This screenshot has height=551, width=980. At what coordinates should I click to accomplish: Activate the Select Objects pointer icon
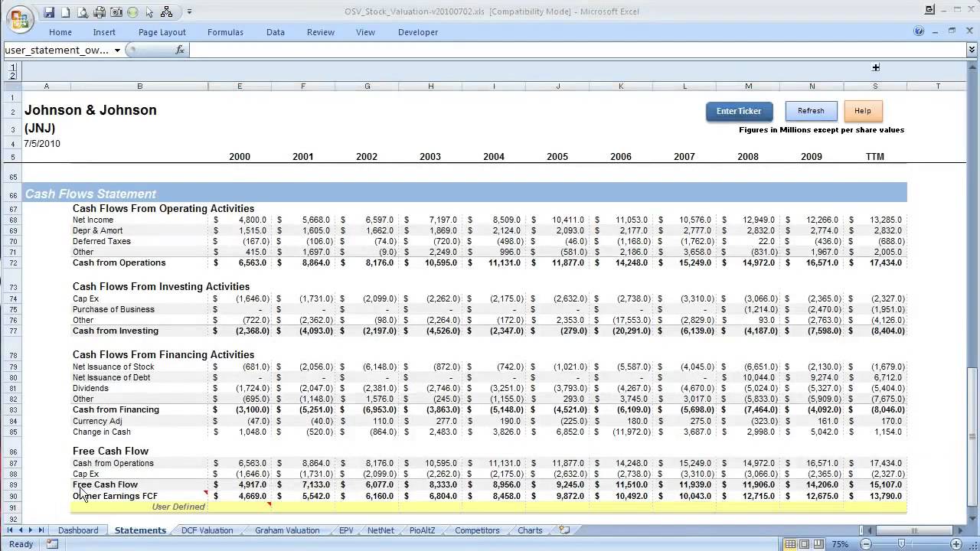pos(149,12)
